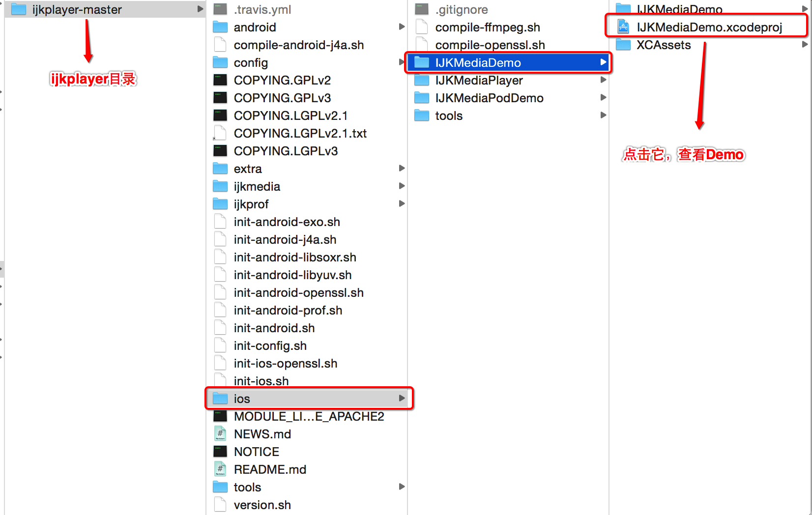Click the NEWS.md markdown file icon
Screen dimensions: 812x515
click(x=220, y=434)
